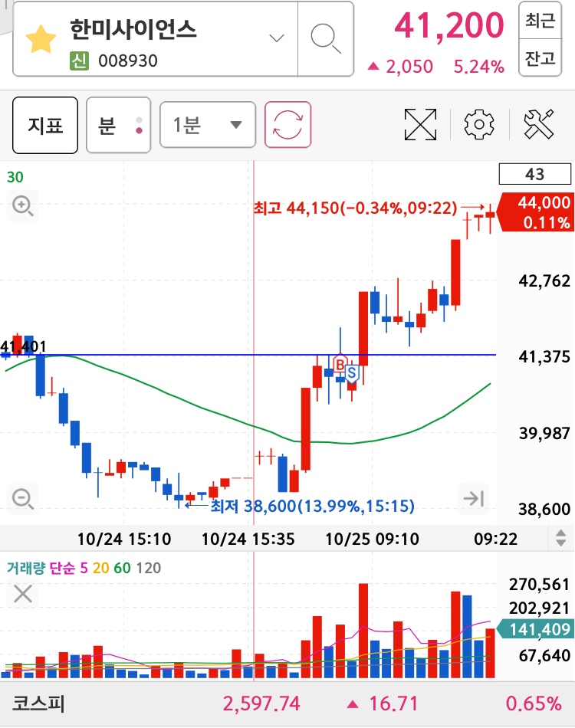Image resolution: width=575 pixels, height=728 pixels.
Task: Click the B buy marker on chart
Action: 340,365
